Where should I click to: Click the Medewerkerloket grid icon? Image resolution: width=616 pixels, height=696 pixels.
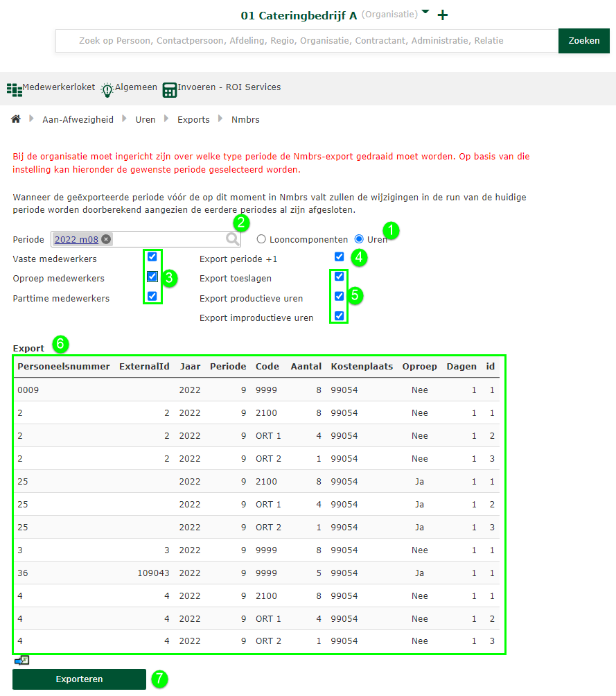coord(14,89)
